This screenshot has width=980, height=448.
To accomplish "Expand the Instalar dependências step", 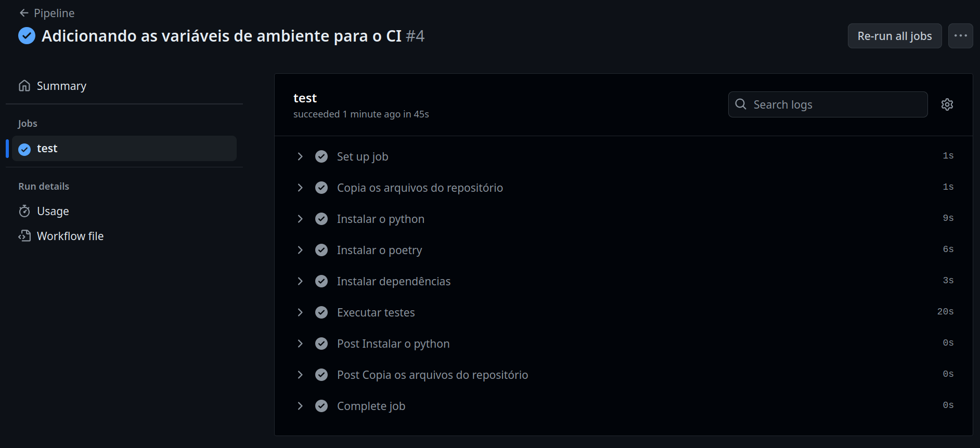I will pyautogui.click(x=300, y=281).
